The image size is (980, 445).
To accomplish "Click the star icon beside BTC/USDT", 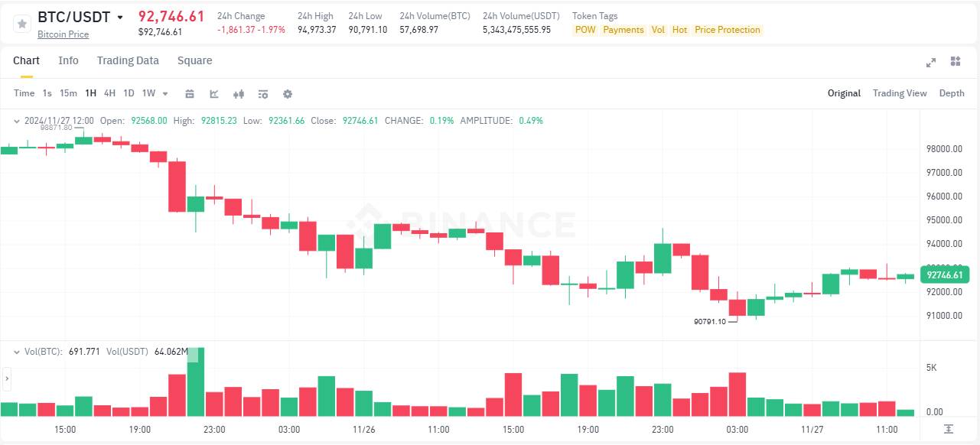I will (21, 24).
